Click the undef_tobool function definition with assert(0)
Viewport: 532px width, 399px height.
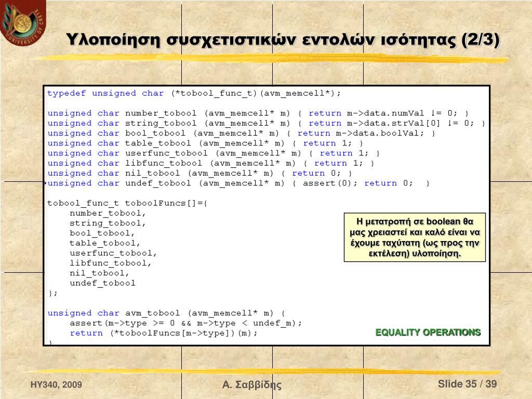tap(238, 183)
